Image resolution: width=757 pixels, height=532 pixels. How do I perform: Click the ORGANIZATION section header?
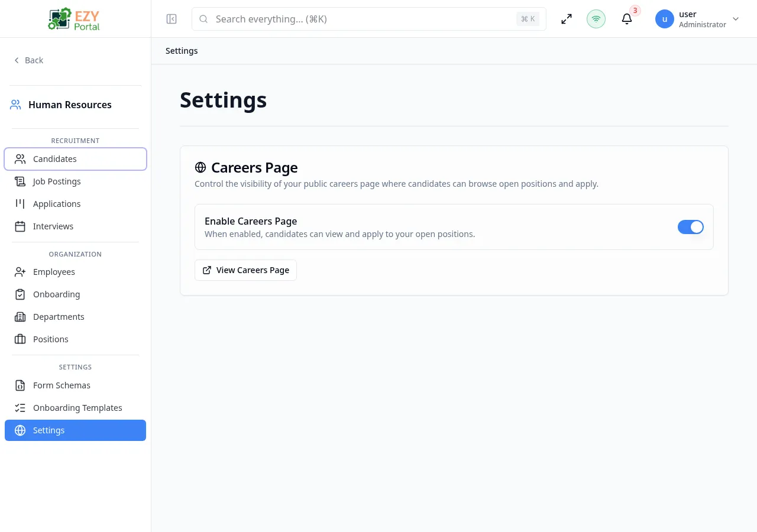pyautogui.click(x=75, y=254)
